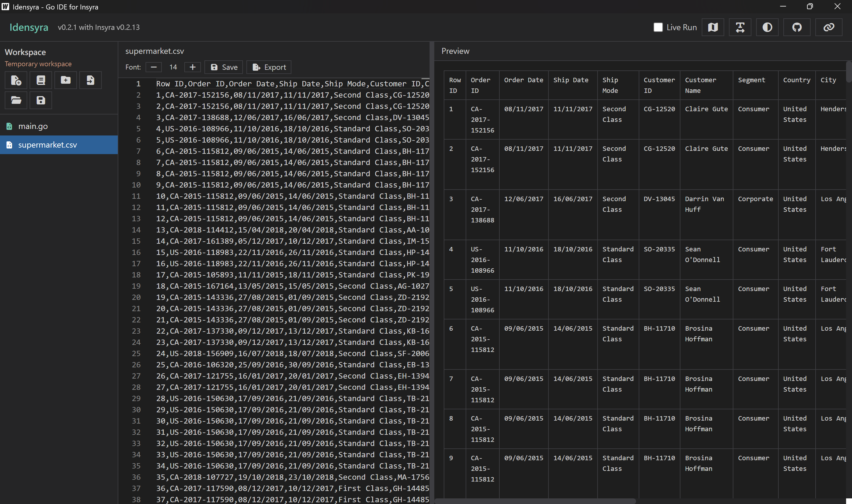Toggle the minimap using the map icon
Viewport: 852px width, 504px height.
click(713, 27)
